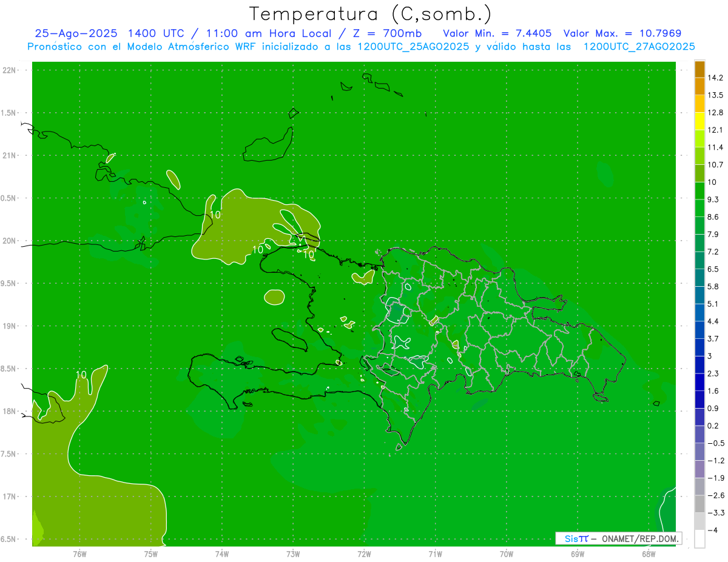The width and height of the screenshot is (728, 562).
Task: Click the "76W" longitude label
Action: 79,554
